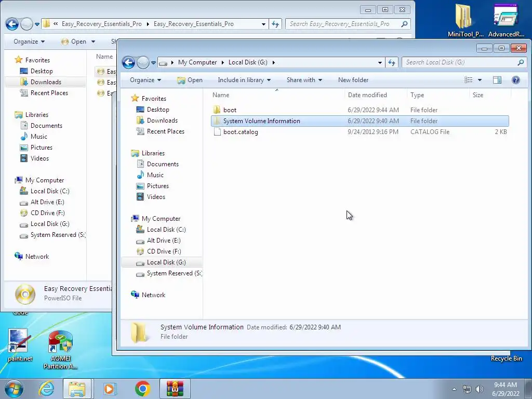
Task: Refresh the Local Disk (G:) address bar
Action: (x=392, y=62)
